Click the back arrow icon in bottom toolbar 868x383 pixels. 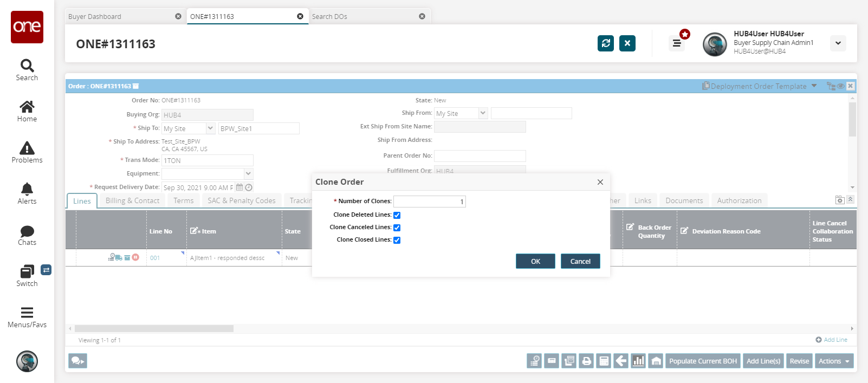(621, 361)
